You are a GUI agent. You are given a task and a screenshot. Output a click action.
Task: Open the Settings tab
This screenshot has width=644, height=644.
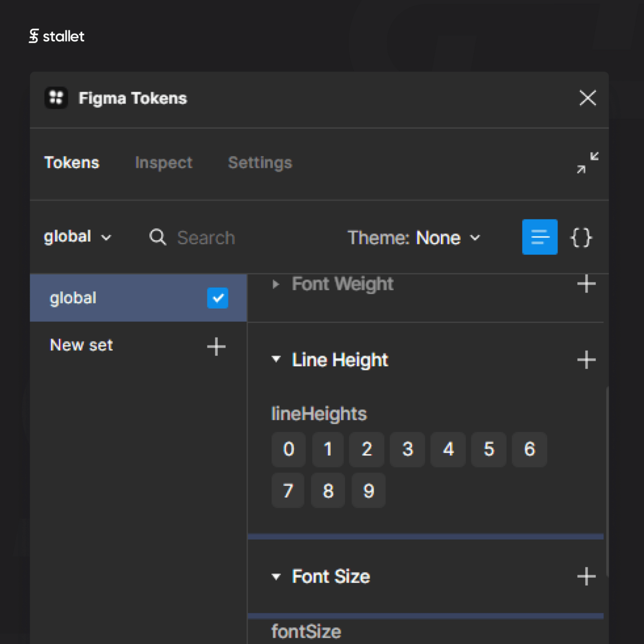tap(260, 163)
